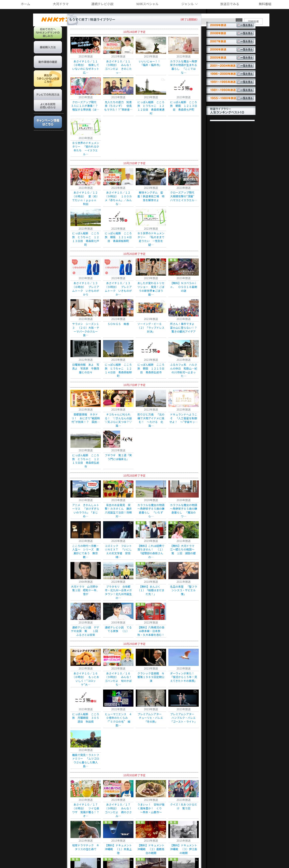Click the 動作環境の確認 sidebar button
The image size is (289, 868).
(x=48, y=62)
